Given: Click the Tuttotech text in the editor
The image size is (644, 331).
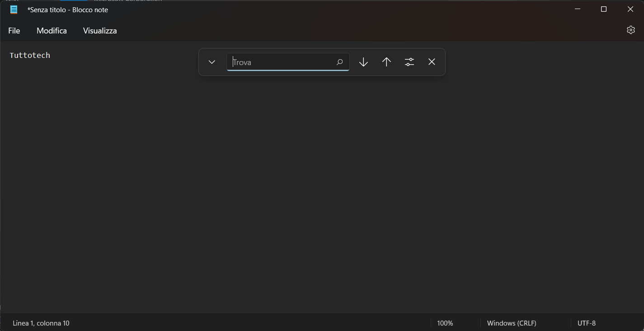Looking at the screenshot, I should [x=30, y=55].
